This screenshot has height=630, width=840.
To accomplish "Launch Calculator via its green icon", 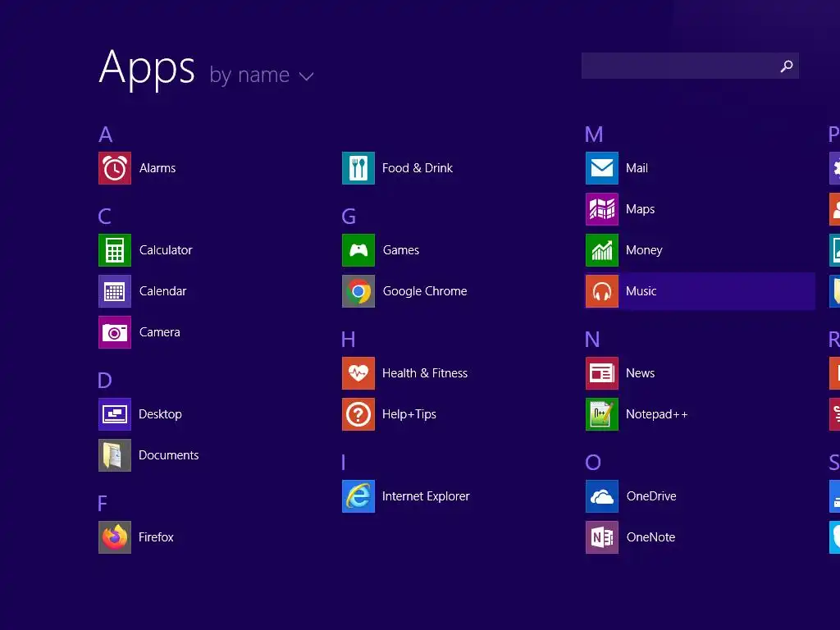I will 115,250.
